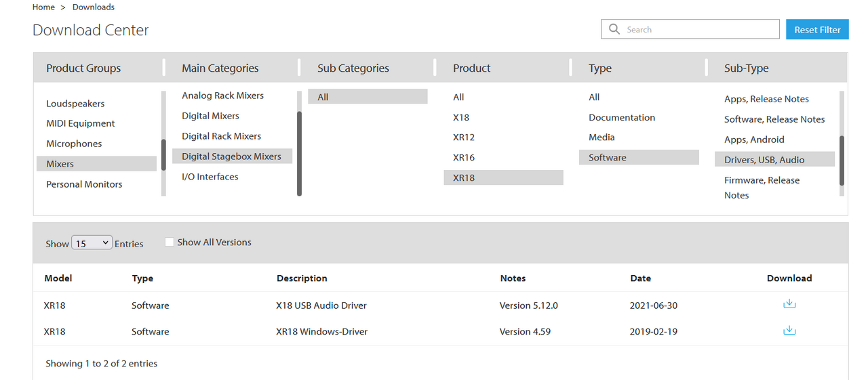Click the 2019-02-19 date cell
Viewport: 868px width, 380px height.
coord(654,331)
